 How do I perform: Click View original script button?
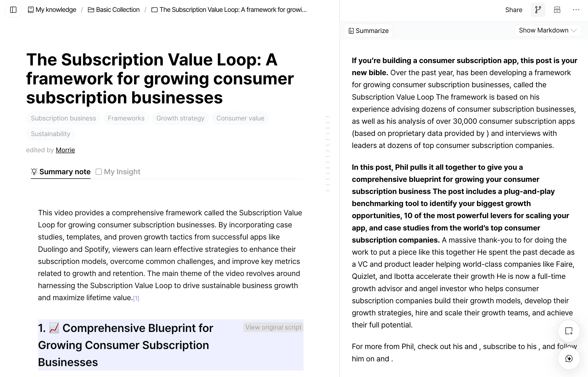(x=273, y=327)
